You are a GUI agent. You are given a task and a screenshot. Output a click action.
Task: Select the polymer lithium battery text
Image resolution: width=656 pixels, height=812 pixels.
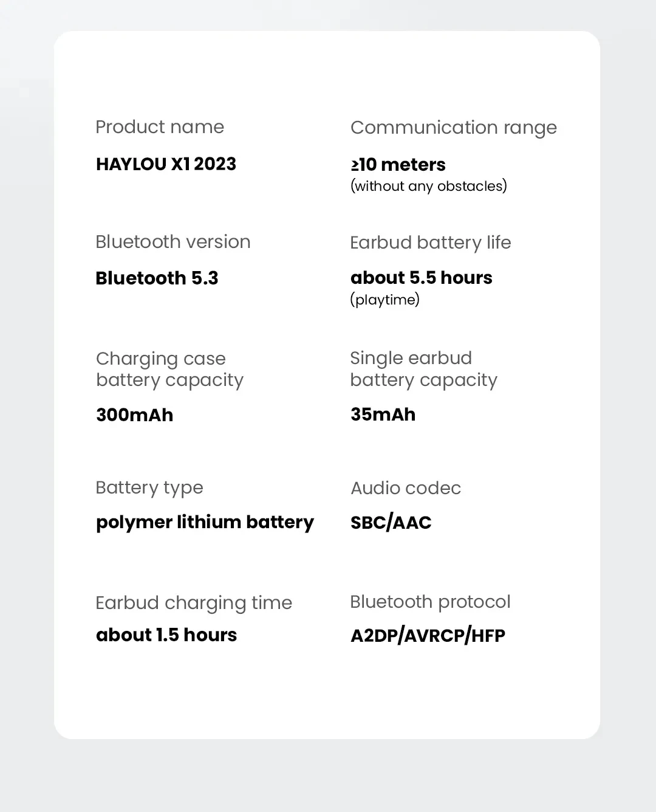point(205,522)
